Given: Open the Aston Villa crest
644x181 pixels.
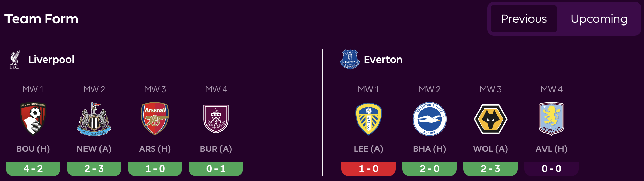Looking at the screenshot, I should coord(551,119).
